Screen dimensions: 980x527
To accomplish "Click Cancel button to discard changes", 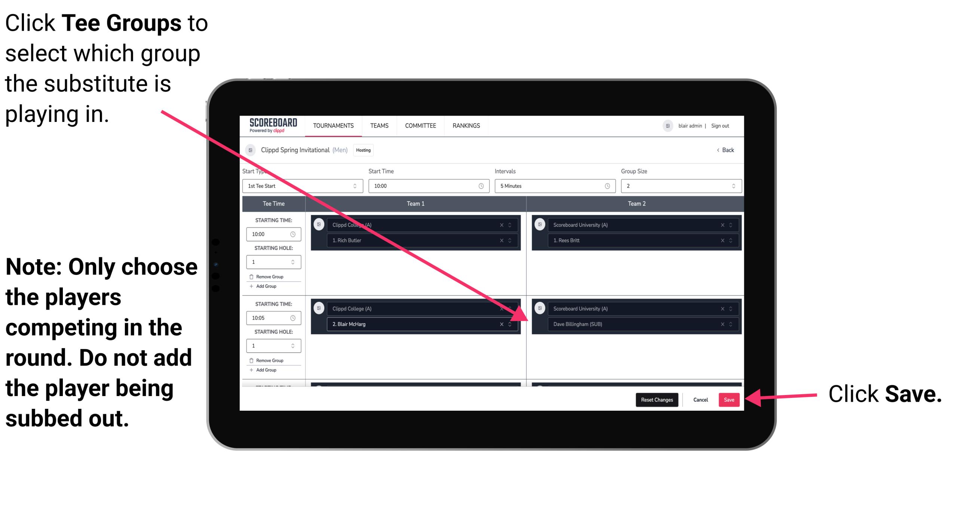I will 699,398.
